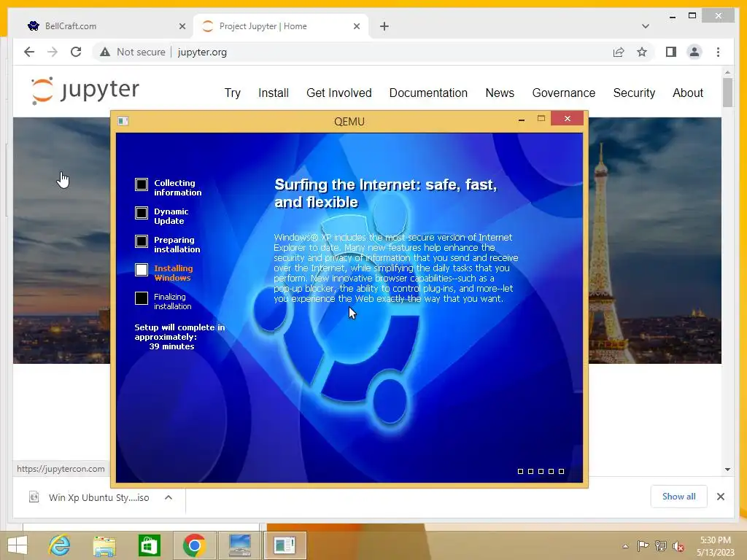Open Get Involved in the nav
This screenshot has width=747, height=560.
click(x=338, y=93)
